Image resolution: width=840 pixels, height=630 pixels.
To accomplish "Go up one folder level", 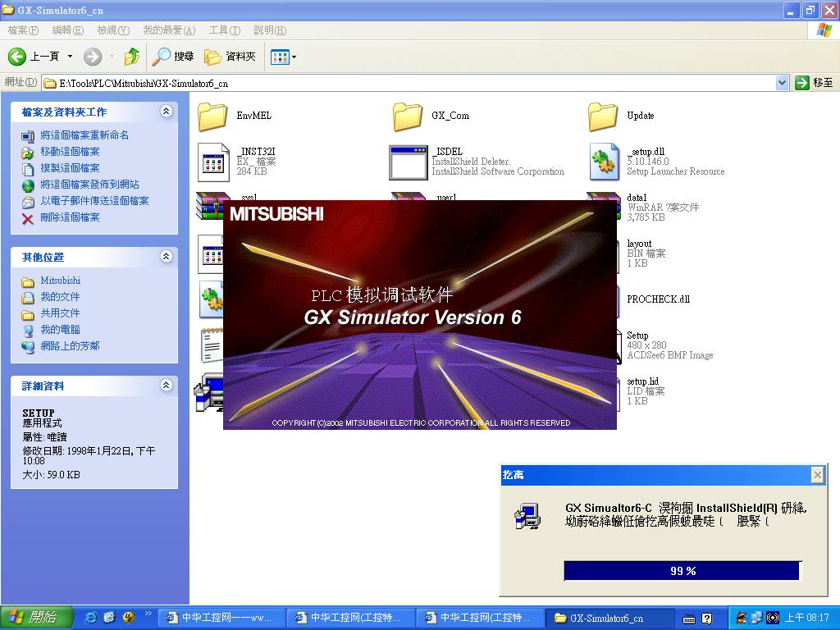I will click(132, 57).
